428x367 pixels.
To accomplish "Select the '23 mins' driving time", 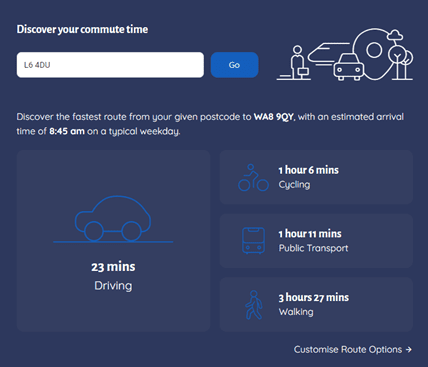I will [x=113, y=267].
